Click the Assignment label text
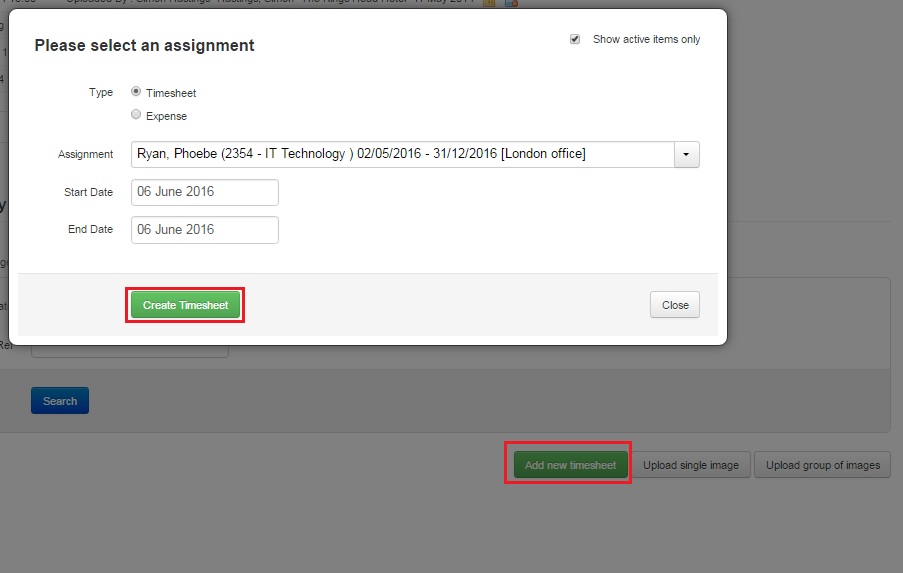Screen dimensions: 903x573 85,154
